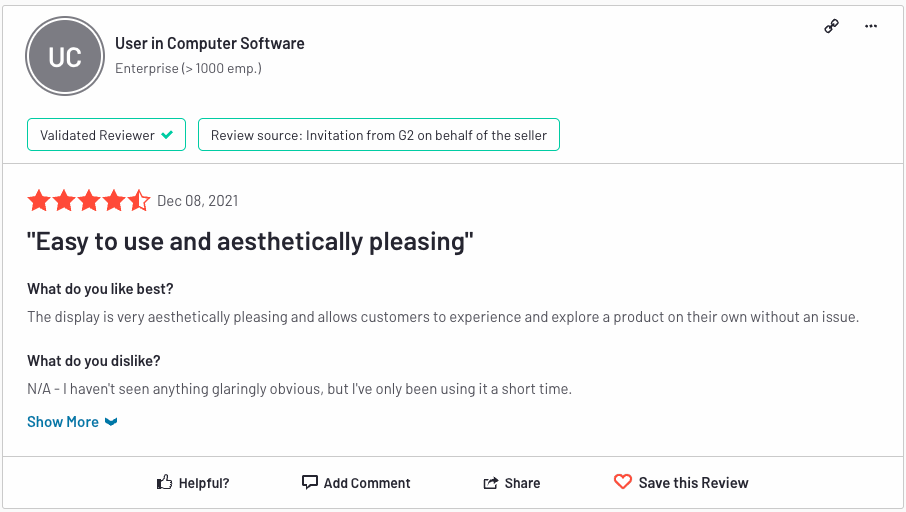Choose Save this Review

[x=693, y=483]
